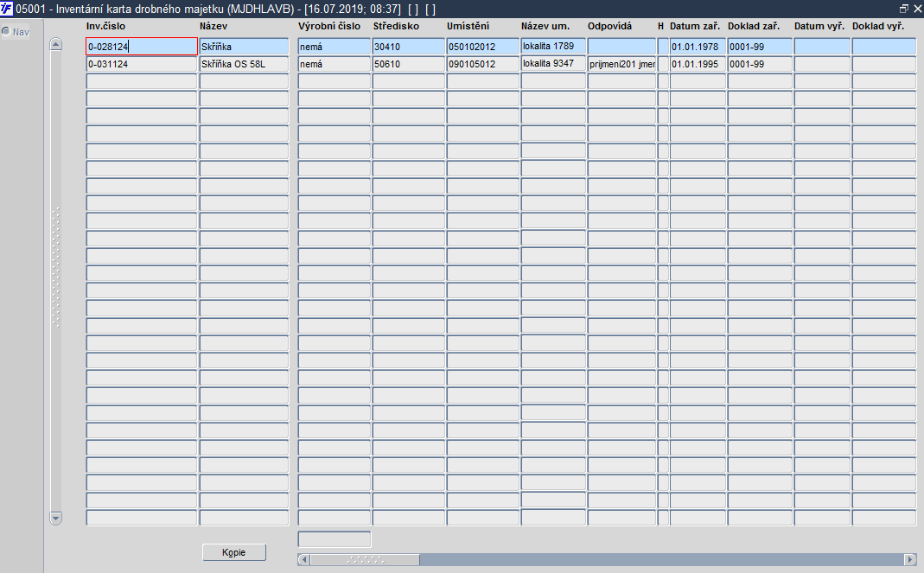Select inventory number field 0-028124
924x573 pixels.
click(x=142, y=47)
